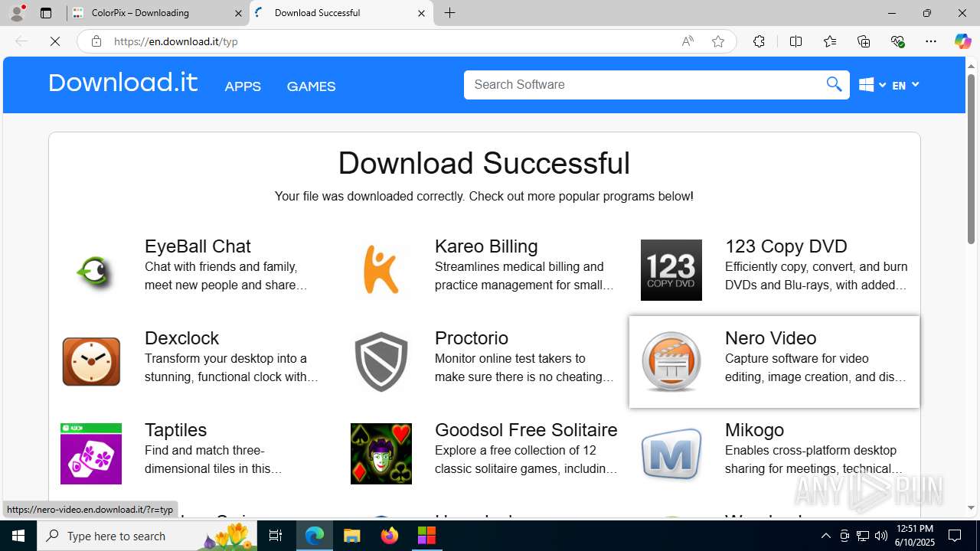Go to GAMES section
Screen dimensions: 980x551
click(x=311, y=86)
